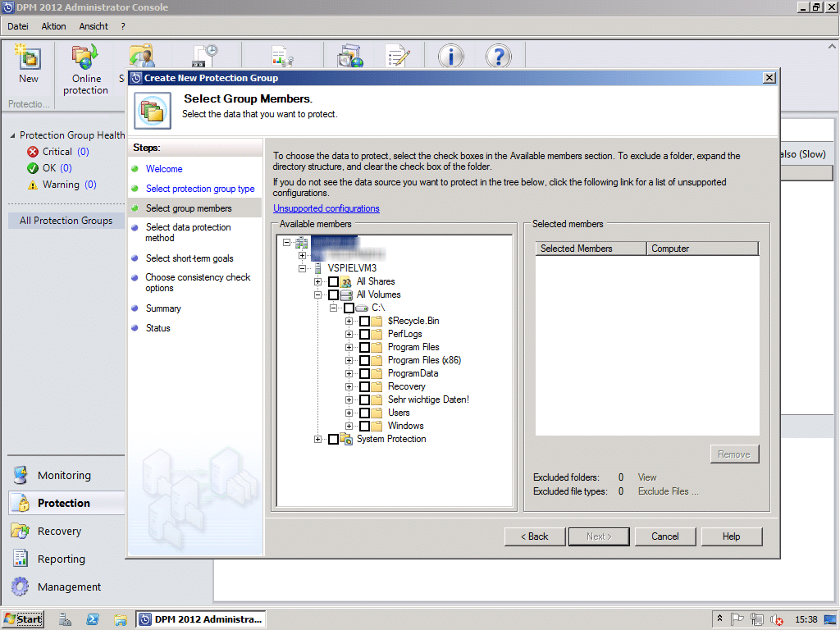
Task: Check the Users folder checkbox
Action: pyautogui.click(x=364, y=413)
